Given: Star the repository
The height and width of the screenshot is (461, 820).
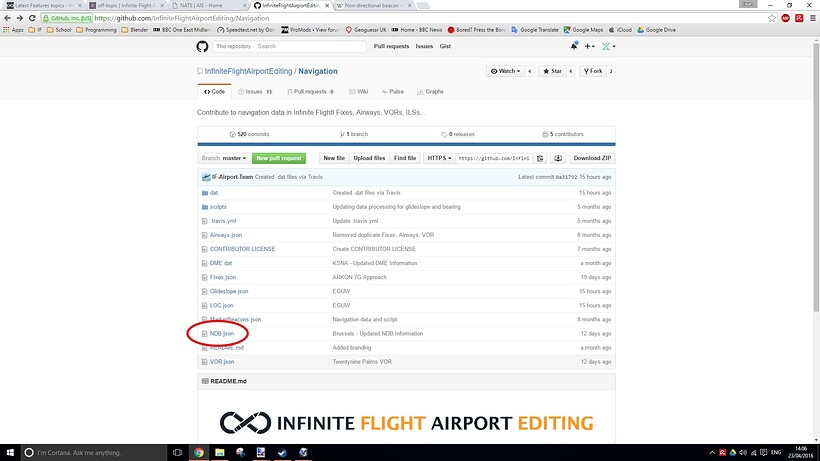Looking at the screenshot, I should [x=552, y=71].
